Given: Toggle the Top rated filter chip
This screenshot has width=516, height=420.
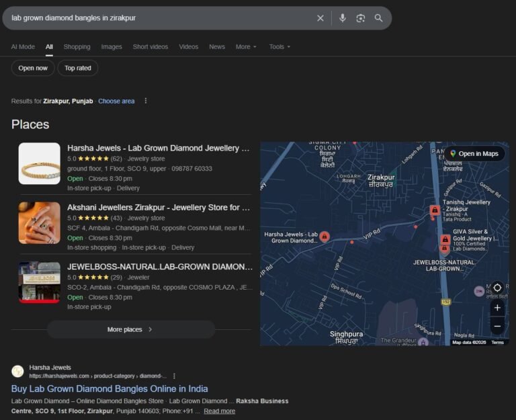Looking at the screenshot, I should (x=78, y=68).
